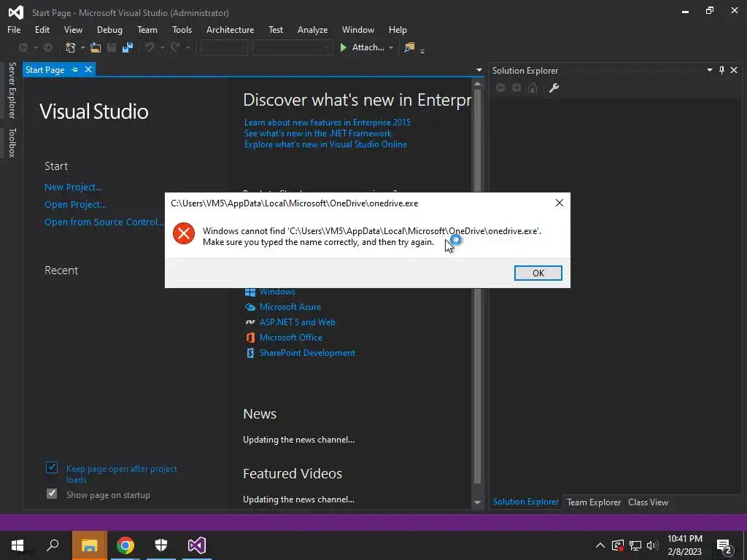
Task: Open the File menu
Action: (x=14, y=29)
